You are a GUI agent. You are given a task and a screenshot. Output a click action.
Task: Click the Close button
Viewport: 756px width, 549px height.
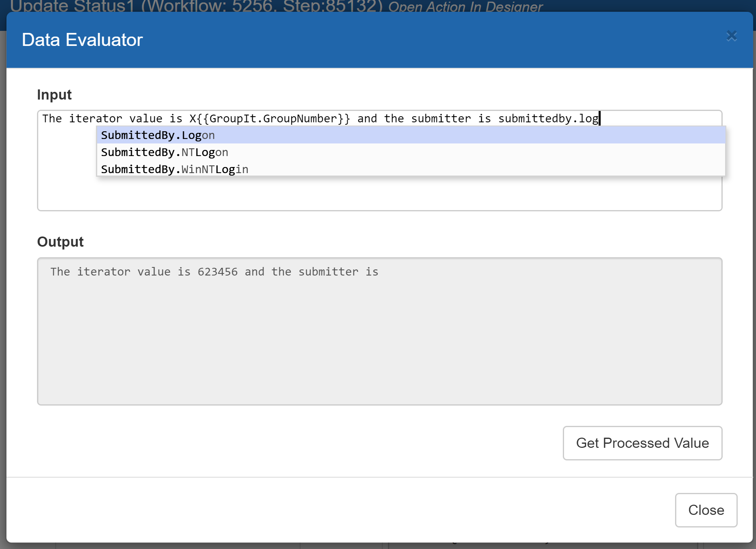tap(706, 510)
